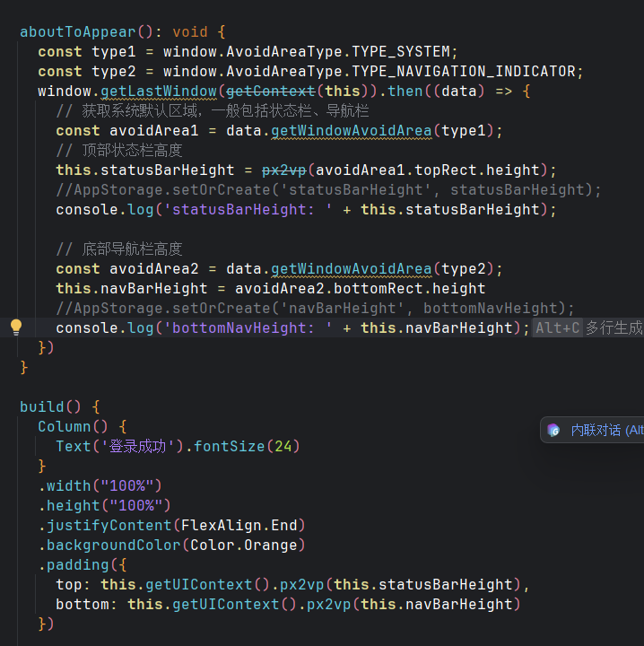Click FlexAlign.End in justifyContent
The image size is (644, 646).
pyautogui.click(x=239, y=526)
